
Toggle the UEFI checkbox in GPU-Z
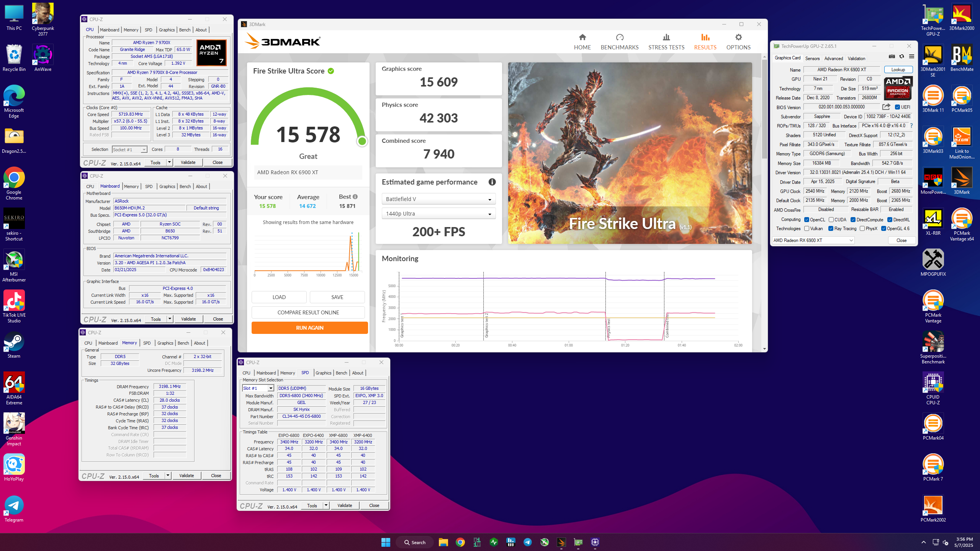897,107
